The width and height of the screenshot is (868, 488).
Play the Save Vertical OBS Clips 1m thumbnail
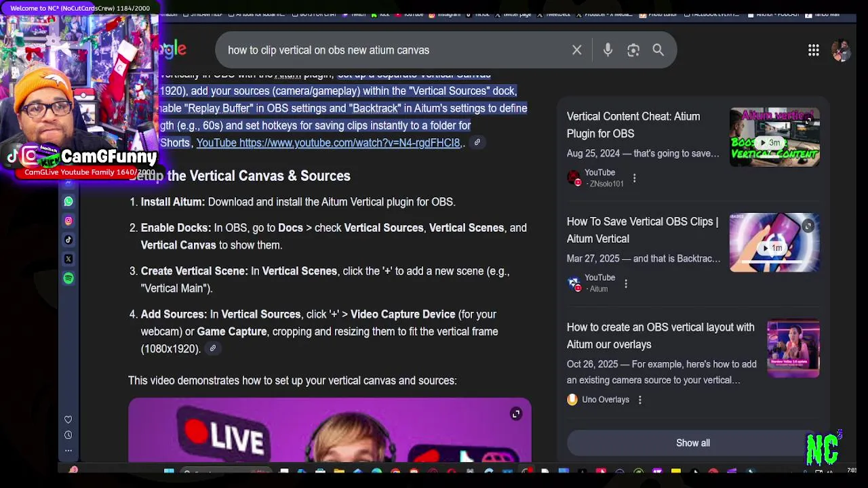[x=774, y=243]
